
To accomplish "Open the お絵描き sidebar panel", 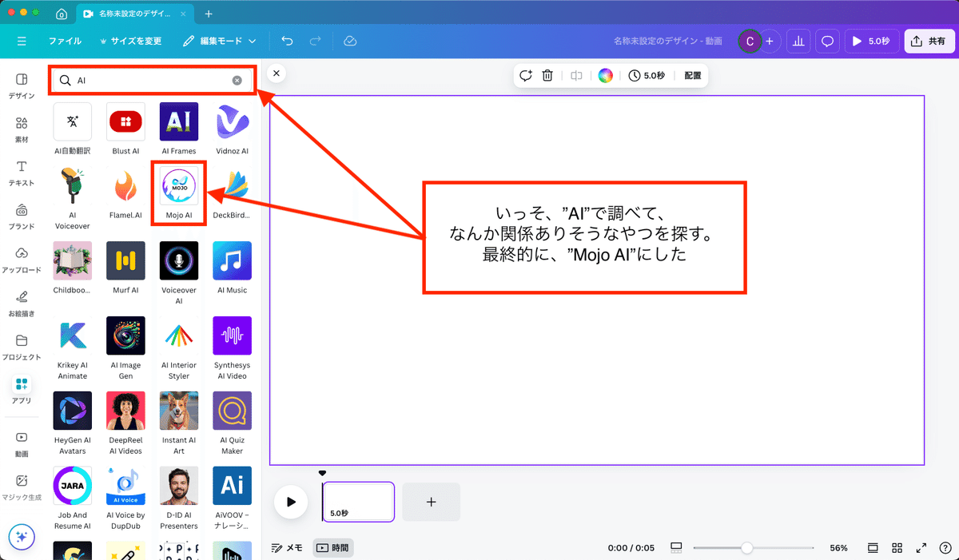I will tap(22, 304).
